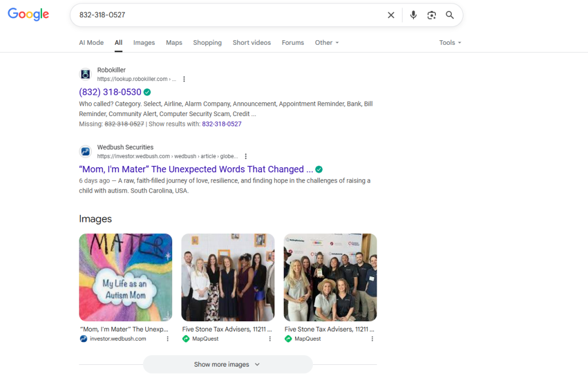Open the Short videos tab

[252, 43]
